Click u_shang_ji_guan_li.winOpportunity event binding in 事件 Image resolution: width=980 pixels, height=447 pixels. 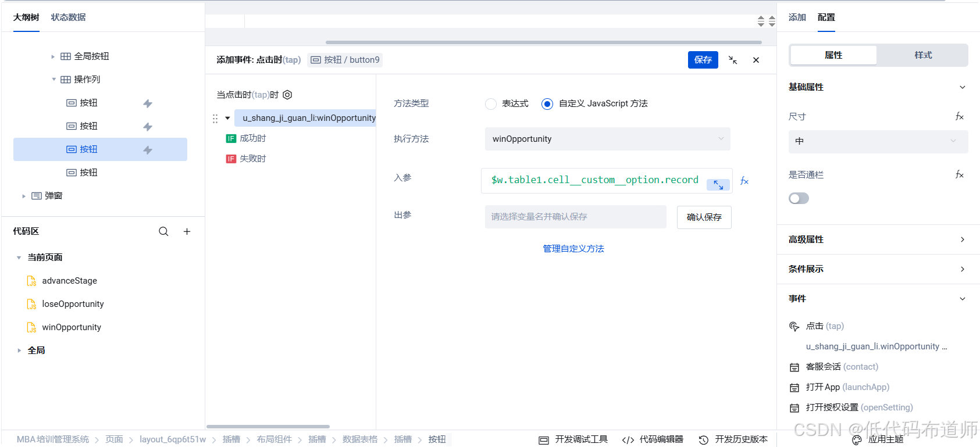[x=876, y=346]
